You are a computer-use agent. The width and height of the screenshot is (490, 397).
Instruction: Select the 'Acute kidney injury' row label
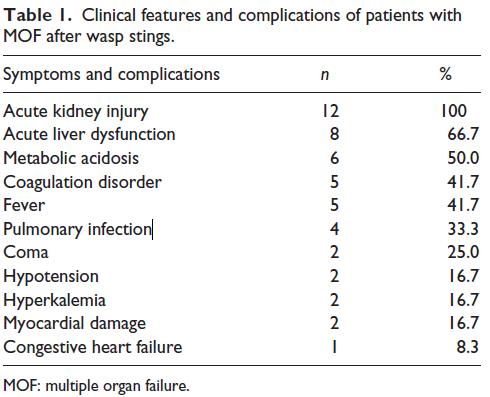pyautogui.click(x=76, y=112)
